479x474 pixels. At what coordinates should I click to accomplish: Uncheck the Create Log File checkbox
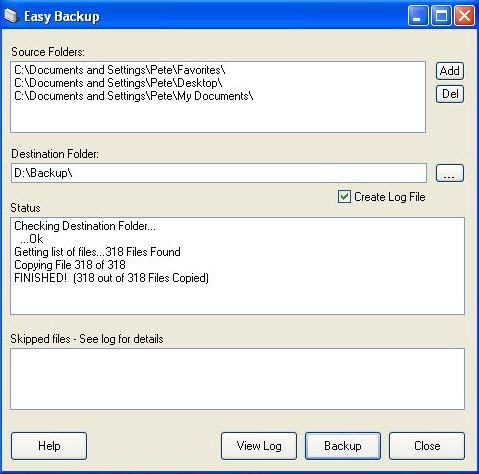click(x=344, y=197)
